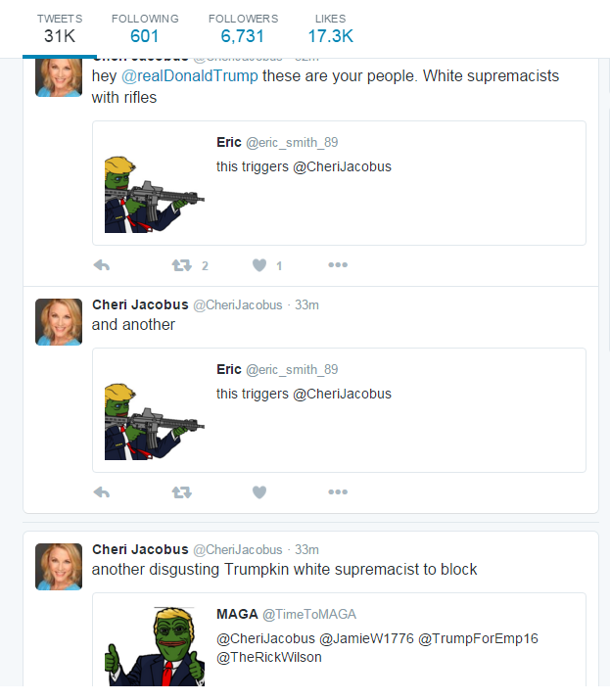Open Cheri Jacobus avatar on "and another" tweet
Image resolution: width=610 pixels, height=700 pixels.
coord(59,322)
